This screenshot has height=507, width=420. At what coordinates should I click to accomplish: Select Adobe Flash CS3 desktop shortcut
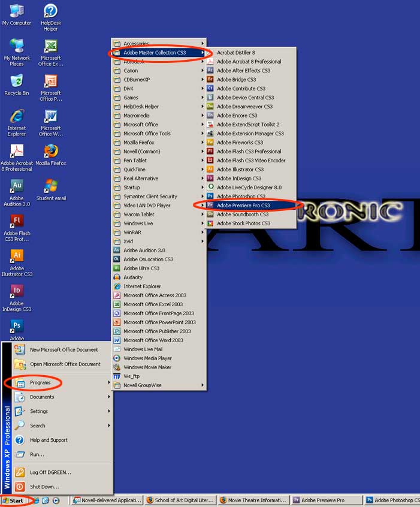point(17,228)
